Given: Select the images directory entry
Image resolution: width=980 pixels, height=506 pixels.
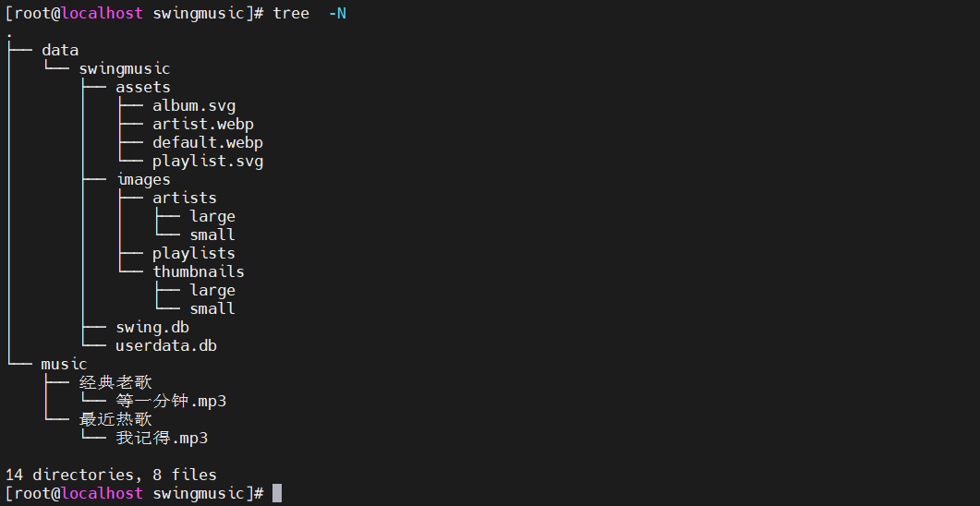Looking at the screenshot, I should pyautogui.click(x=143, y=179).
